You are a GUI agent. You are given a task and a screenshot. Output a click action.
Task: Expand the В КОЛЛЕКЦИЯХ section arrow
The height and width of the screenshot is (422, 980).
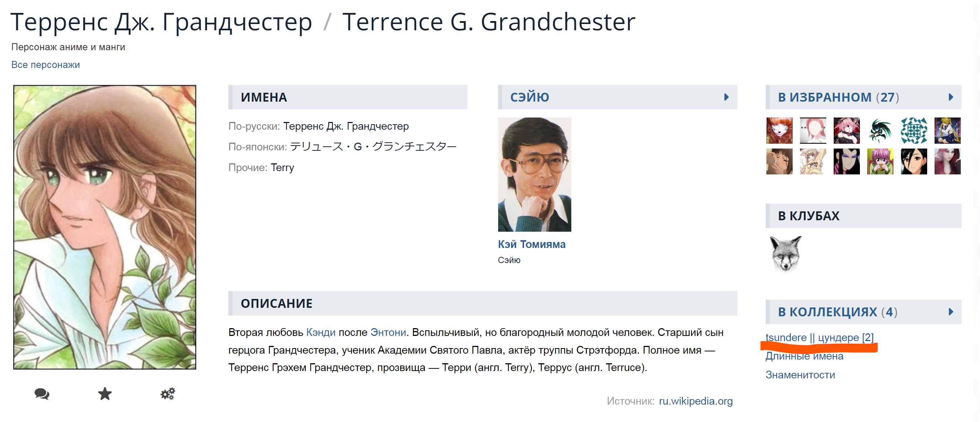[x=951, y=312]
